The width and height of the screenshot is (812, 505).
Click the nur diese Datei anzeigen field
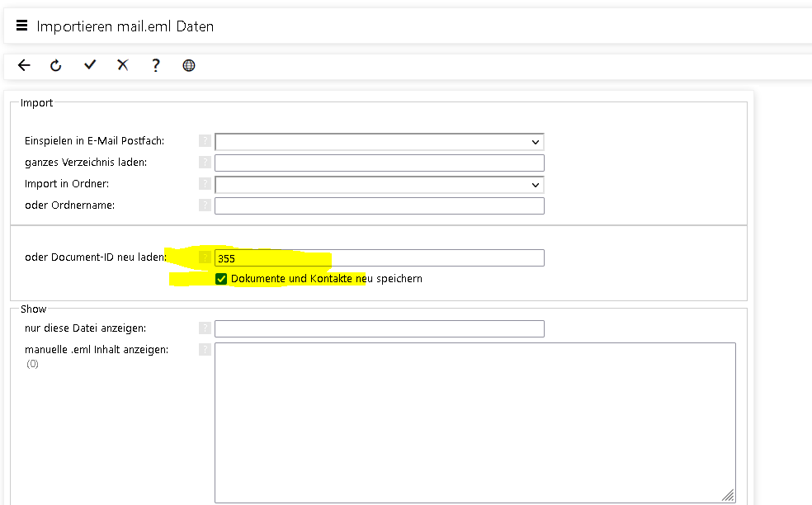(x=379, y=329)
